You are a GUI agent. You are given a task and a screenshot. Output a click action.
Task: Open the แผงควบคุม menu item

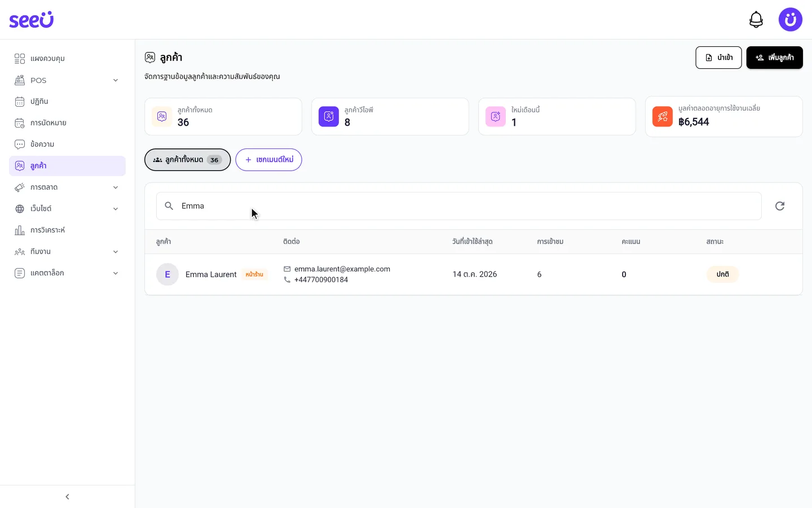click(67, 59)
